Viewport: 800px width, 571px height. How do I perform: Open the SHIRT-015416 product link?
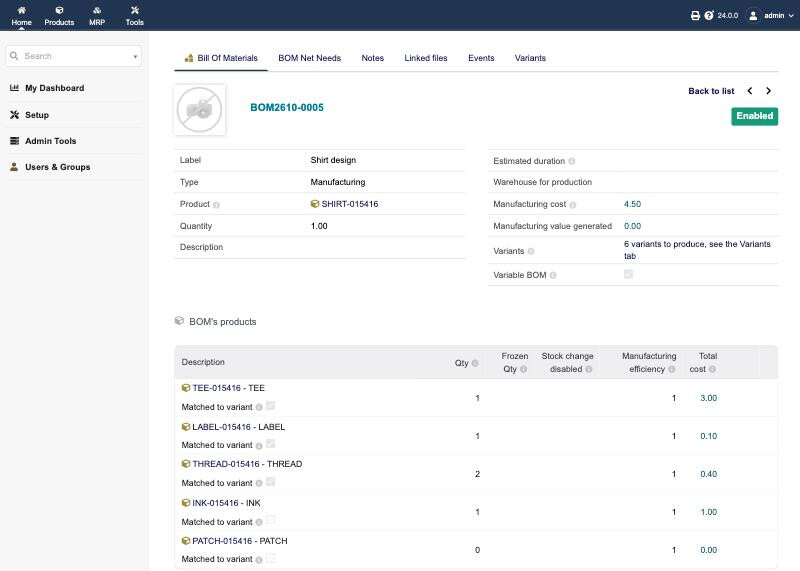[349, 204]
